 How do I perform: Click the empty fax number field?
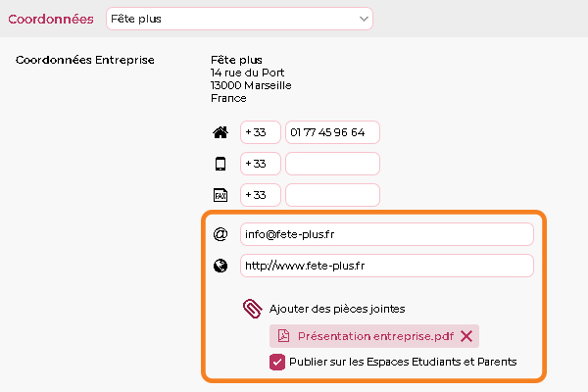tap(332, 195)
